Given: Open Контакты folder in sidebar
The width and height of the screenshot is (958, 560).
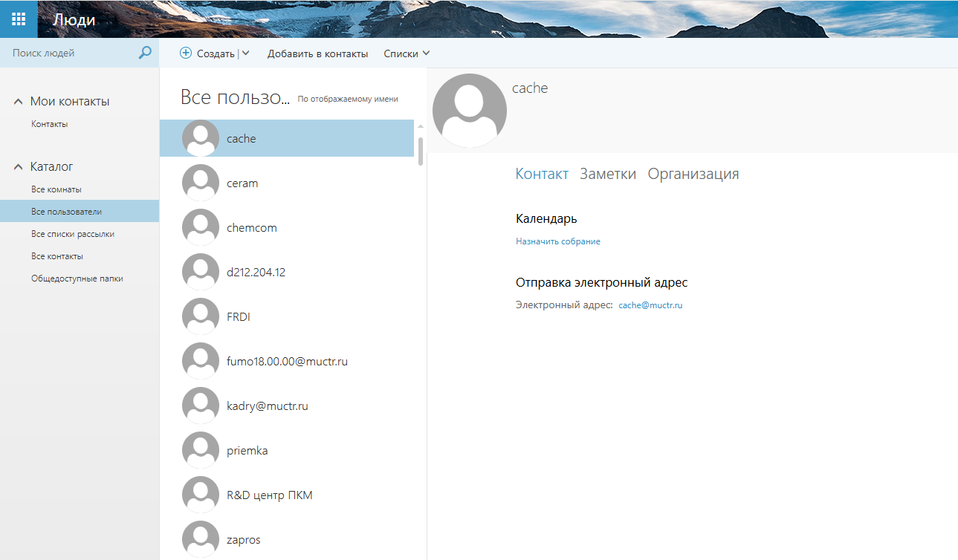Looking at the screenshot, I should (x=50, y=124).
